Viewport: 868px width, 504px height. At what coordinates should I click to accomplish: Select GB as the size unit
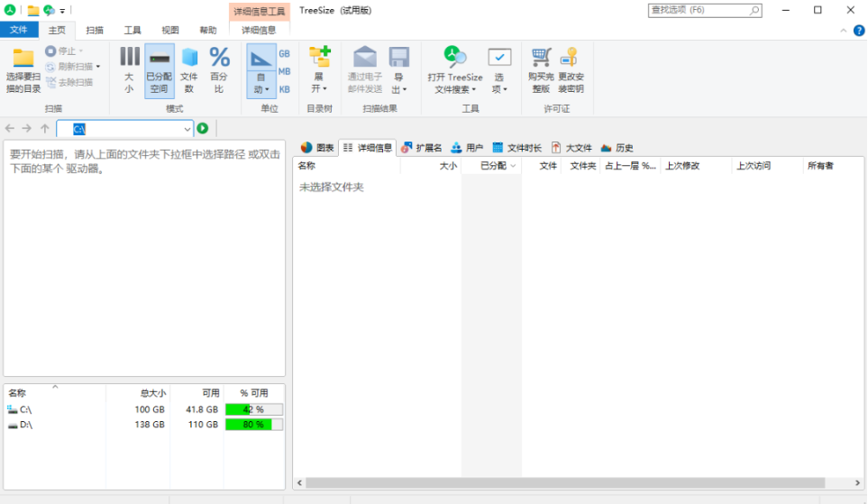(x=284, y=54)
